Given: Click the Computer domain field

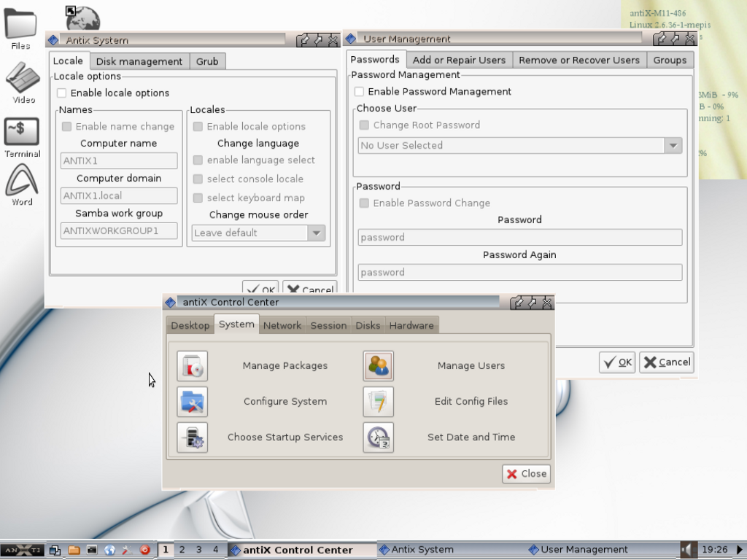Looking at the screenshot, I should tap(119, 195).
